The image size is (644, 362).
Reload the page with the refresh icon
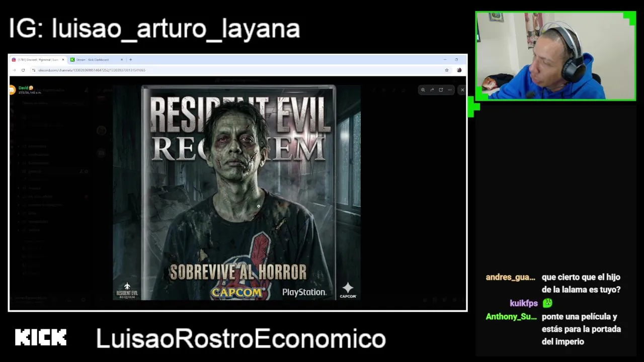click(23, 70)
